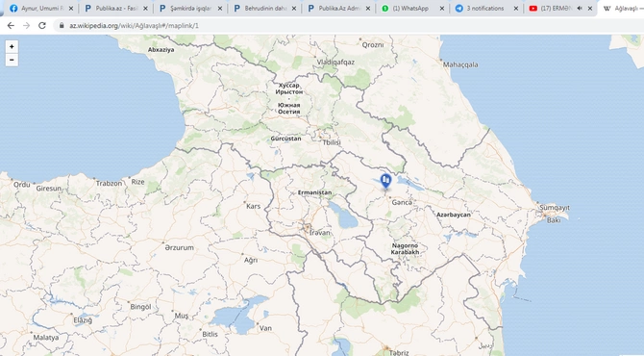This screenshot has height=356, width=644.
Task: Click the Tabriz city label
Action: pyautogui.click(x=398, y=352)
